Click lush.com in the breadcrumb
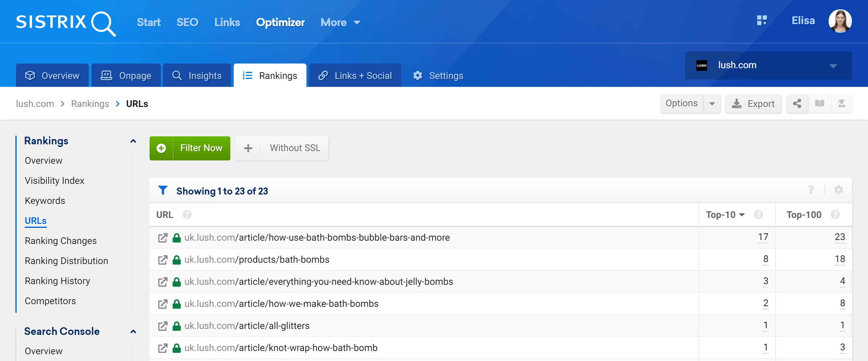868x361 pixels. pyautogui.click(x=35, y=104)
